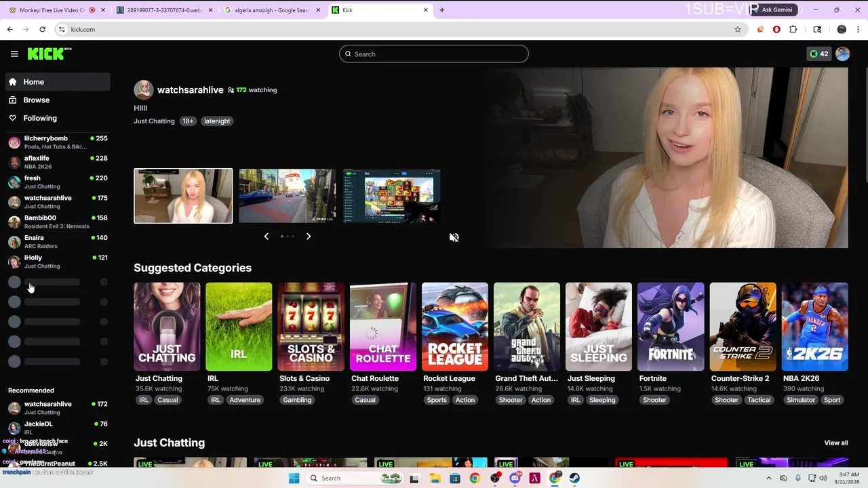Open the Grand Theft Auto category card

pos(527,327)
